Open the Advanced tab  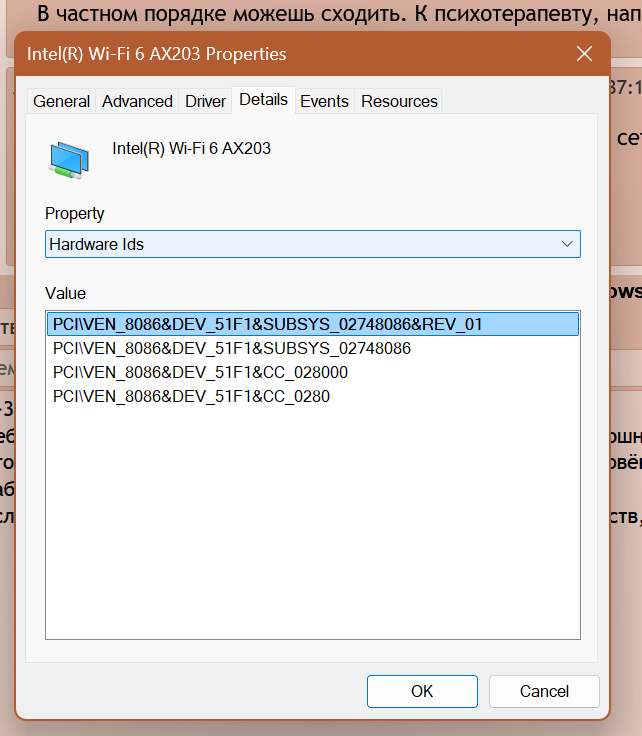[137, 101]
